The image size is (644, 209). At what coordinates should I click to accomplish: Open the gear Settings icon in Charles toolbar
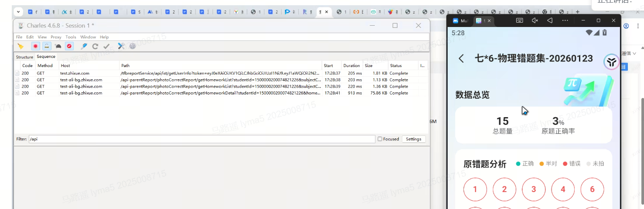(x=133, y=46)
